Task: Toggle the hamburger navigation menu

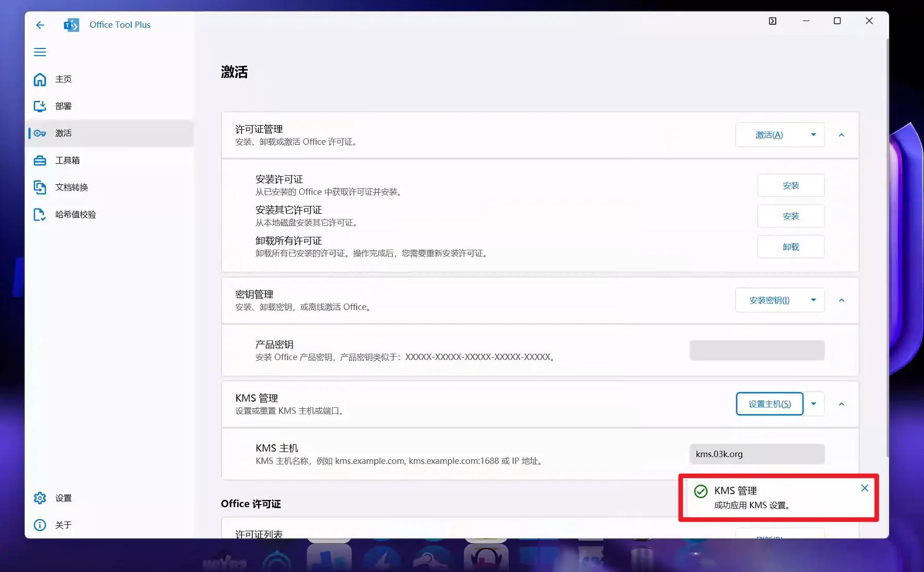Action: [40, 52]
